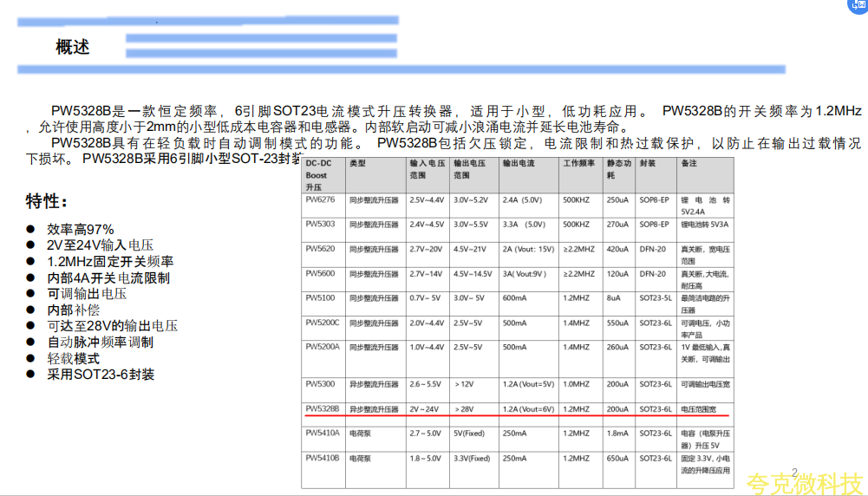
Task: Click the 概述 section heading
Action: [x=73, y=47]
